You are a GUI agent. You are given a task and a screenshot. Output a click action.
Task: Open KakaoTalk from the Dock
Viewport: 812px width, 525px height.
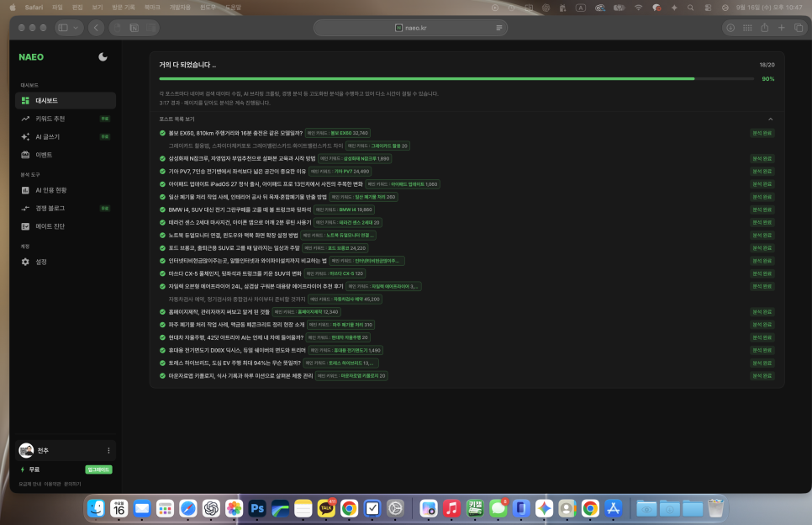[326, 508]
